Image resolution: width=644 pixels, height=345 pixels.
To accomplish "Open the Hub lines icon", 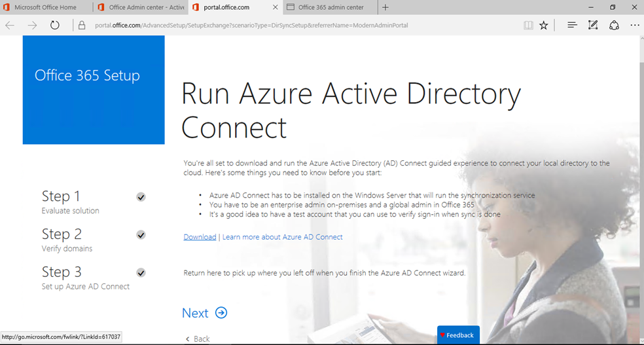I will click(x=572, y=25).
